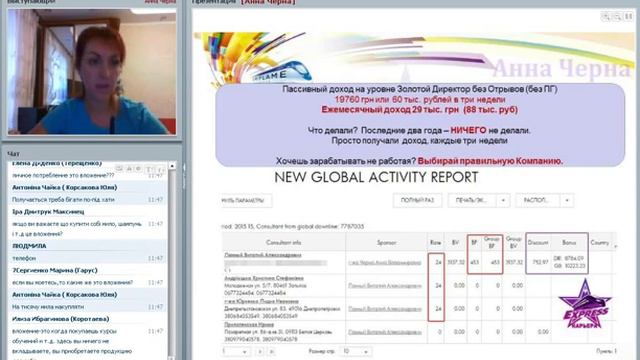This screenshot has height=360, width=640.
Task: Select sender Илиза Ибрагимова (Коротаева)
Action: coord(60,319)
